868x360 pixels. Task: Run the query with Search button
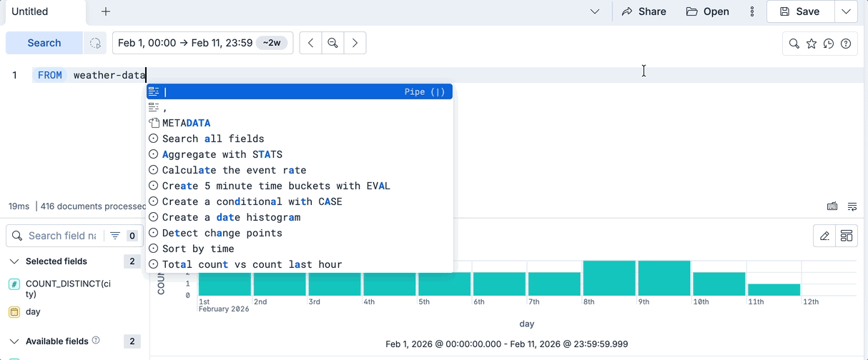click(x=44, y=43)
